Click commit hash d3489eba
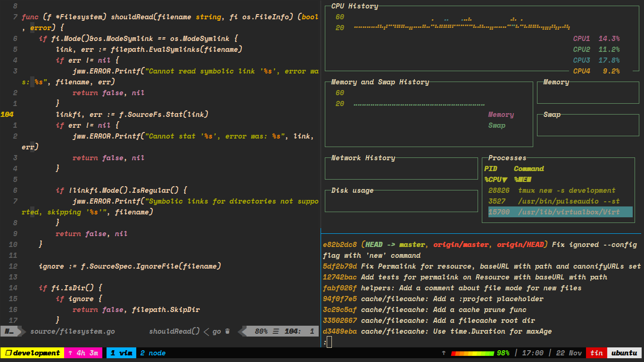The width and height of the screenshot is (644, 362). (340, 331)
